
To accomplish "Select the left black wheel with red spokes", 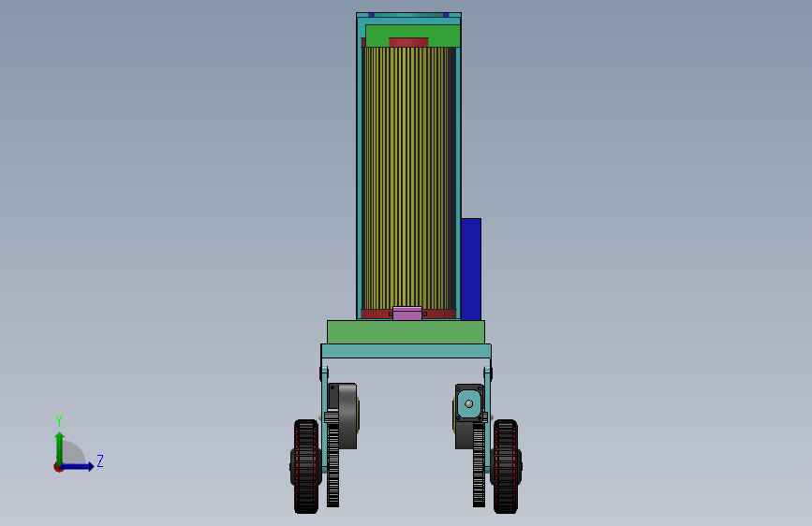I will [x=306, y=466].
